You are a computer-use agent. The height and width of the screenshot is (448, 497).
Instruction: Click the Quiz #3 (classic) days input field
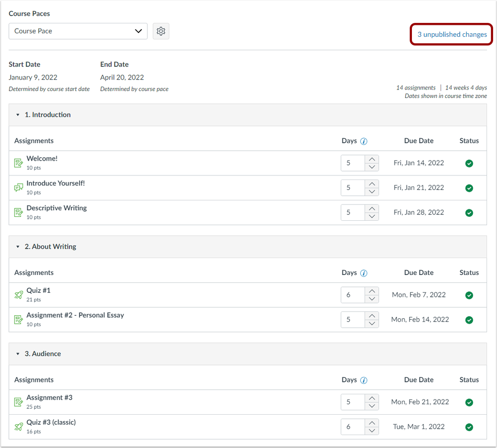(353, 427)
